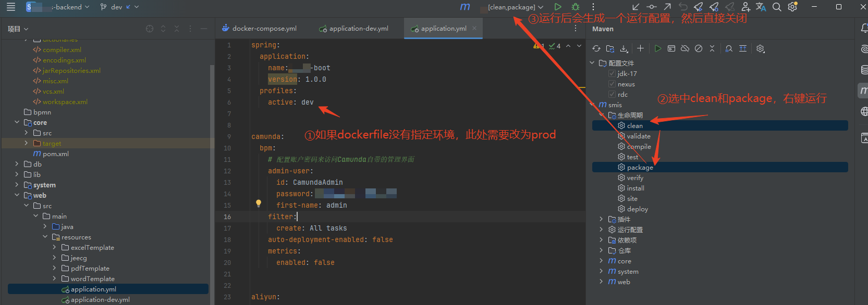Switch to application-dev.yml tab
The width and height of the screenshot is (868, 305).
pos(354,29)
